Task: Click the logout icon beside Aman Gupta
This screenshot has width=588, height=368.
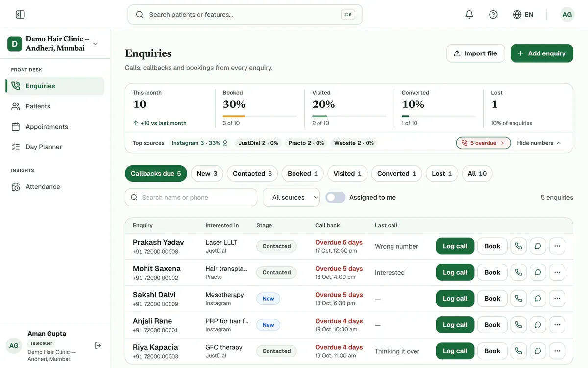Action: coord(98,346)
